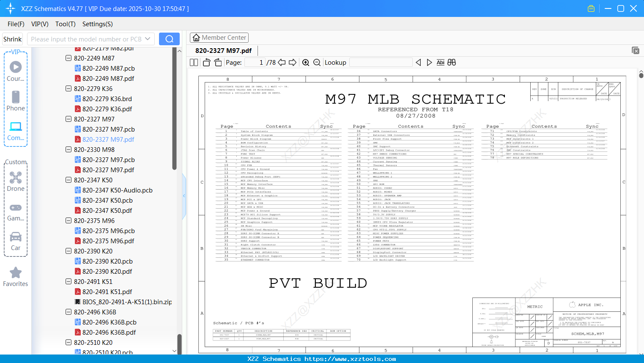Collapse the 820-2375 M96 folder
This screenshot has height=363, width=644.
(69, 221)
